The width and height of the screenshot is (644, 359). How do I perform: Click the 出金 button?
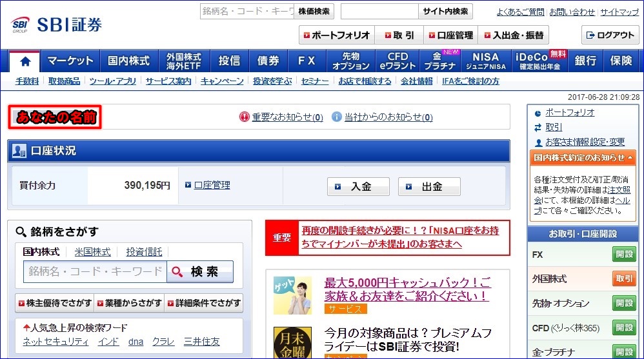click(429, 187)
